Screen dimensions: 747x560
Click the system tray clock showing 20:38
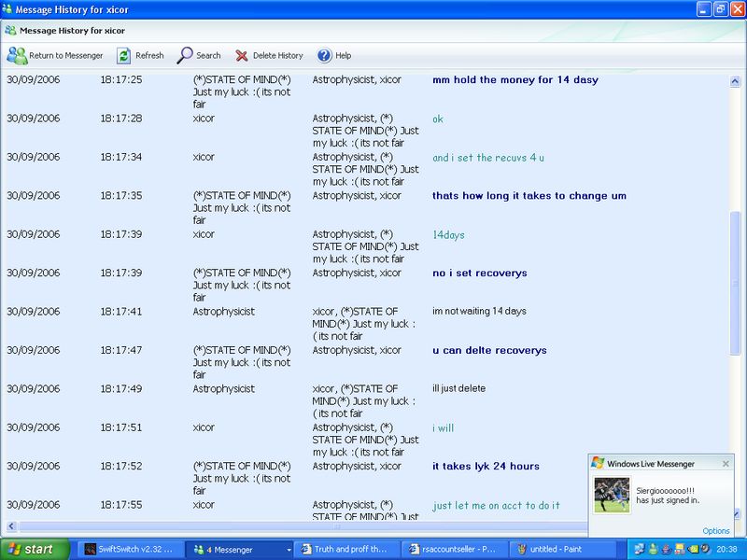[726, 550]
